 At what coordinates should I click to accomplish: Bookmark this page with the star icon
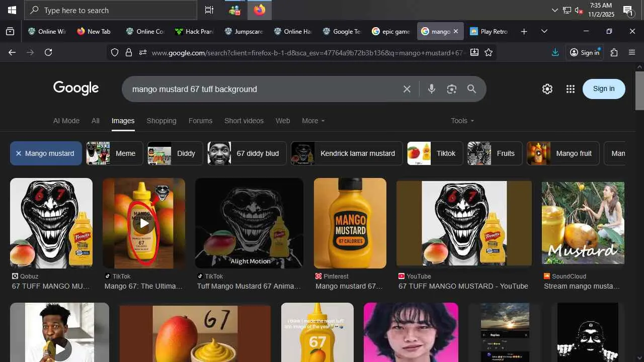point(489,52)
